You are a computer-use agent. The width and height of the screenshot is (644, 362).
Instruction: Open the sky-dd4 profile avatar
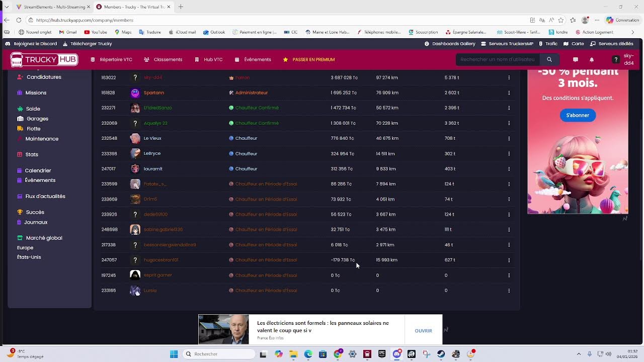[615, 59]
